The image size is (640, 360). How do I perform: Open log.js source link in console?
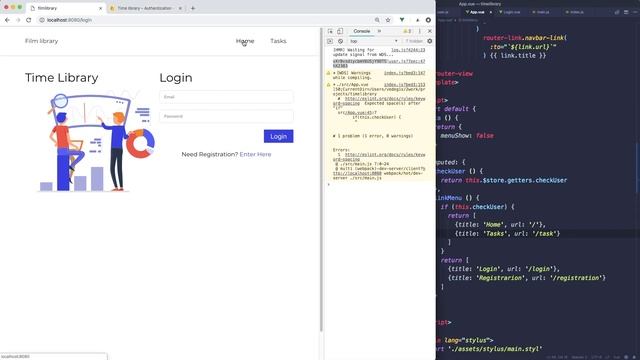coord(408,50)
